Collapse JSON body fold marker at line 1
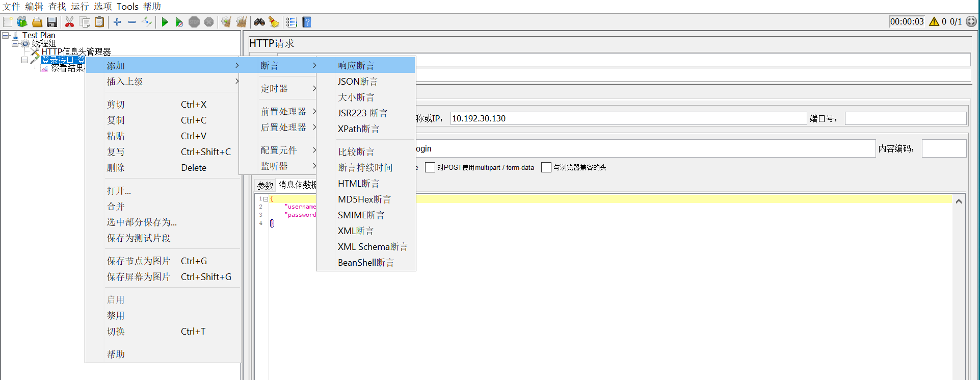The image size is (980, 380). pos(266,199)
